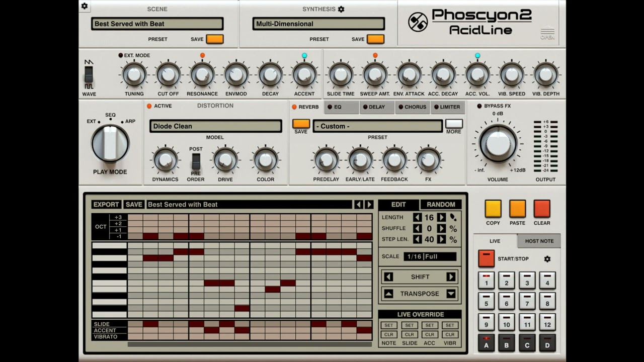Toggle the Accent cyan LED
Viewport: 644px width, 362px height.
[304, 55]
